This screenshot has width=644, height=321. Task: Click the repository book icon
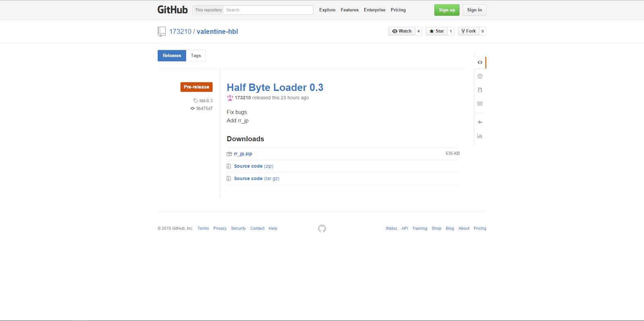point(161,31)
